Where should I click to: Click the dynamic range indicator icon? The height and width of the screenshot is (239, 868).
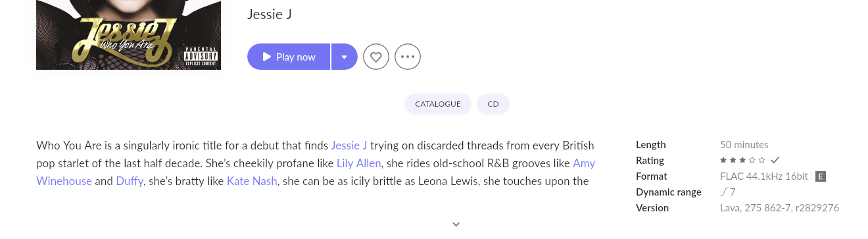click(x=724, y=192)
